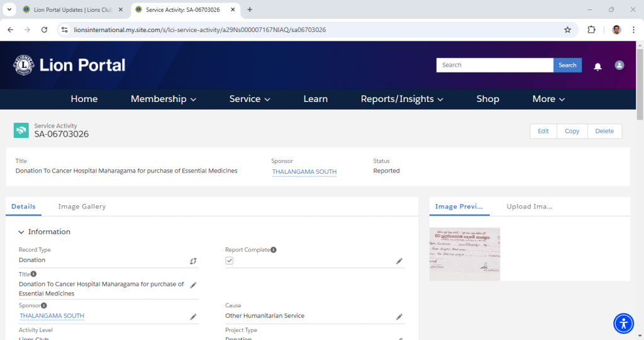This screenshot has width=644, height=340.
Task: Click the blue Search button
Action: (x=567, y=65)
